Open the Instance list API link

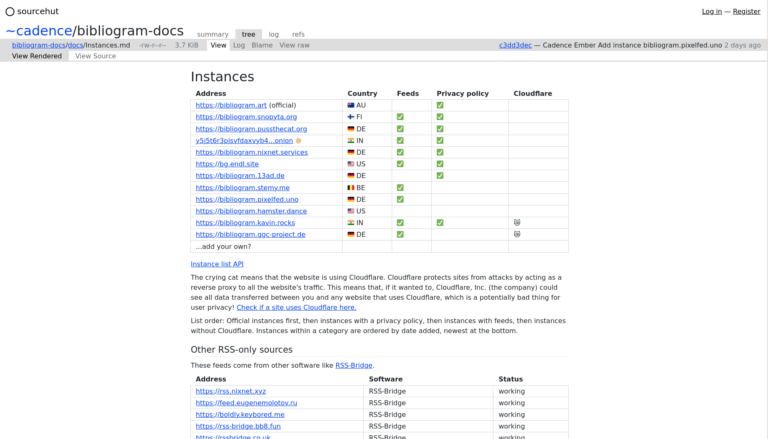(x=217, y=264)
